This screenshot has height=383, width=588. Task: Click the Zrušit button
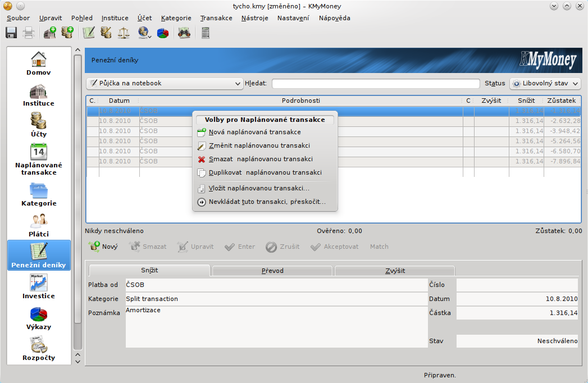tap(282, 247)
